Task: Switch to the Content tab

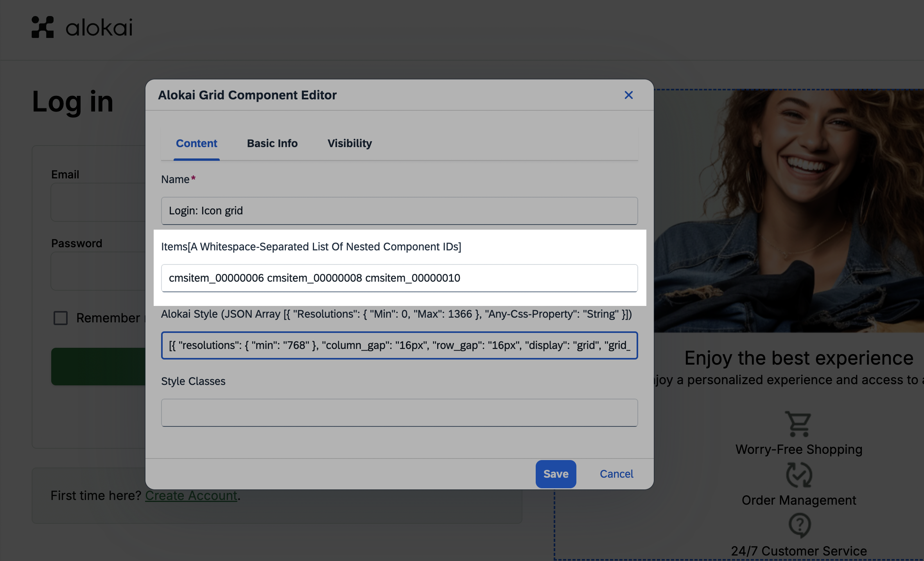Action: point(196,143)
